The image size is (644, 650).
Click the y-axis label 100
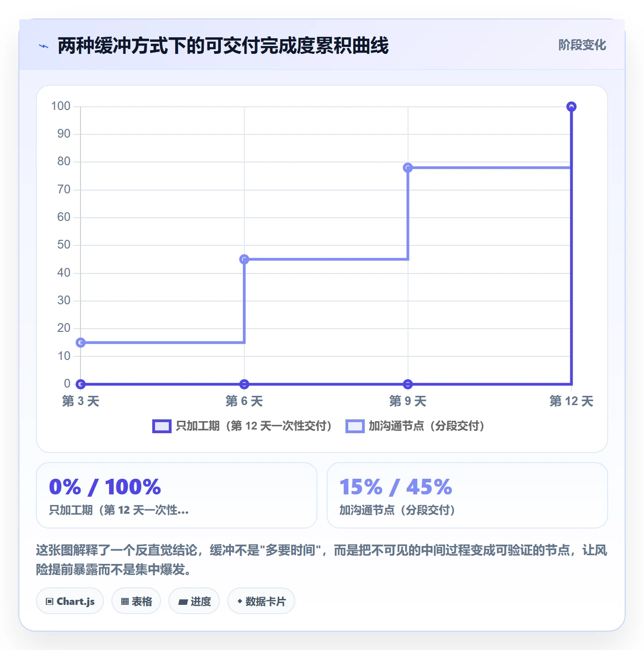point(61,106)
